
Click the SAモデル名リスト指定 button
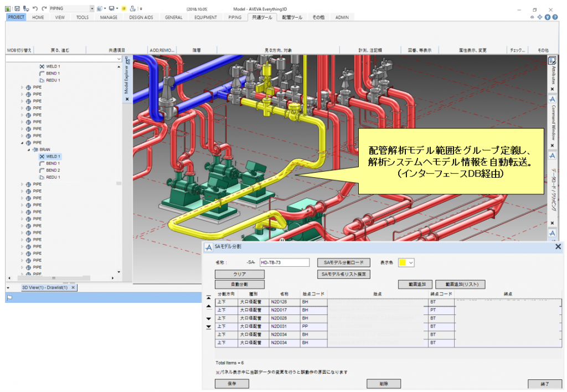click(x=343, y=274)
